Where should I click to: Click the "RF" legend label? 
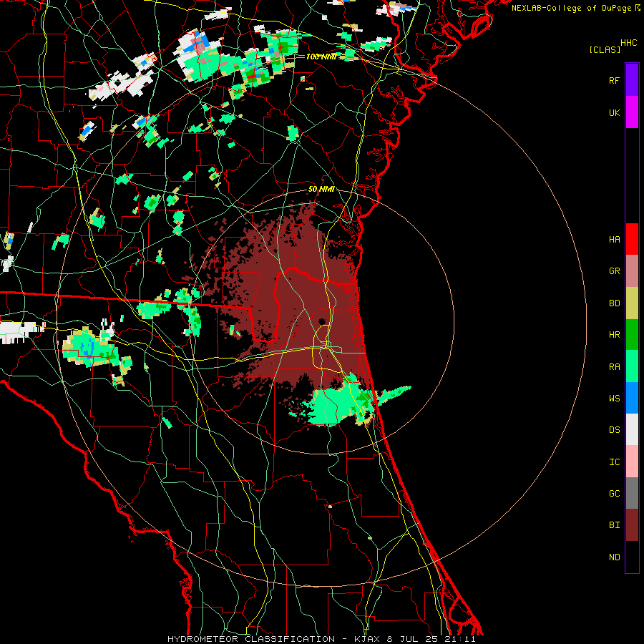pos(614,80)
